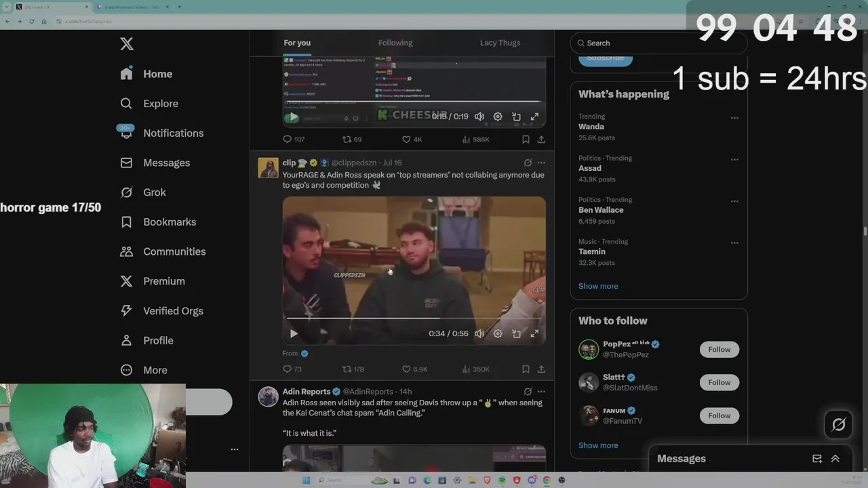Click Grok icon on clippedszn post
Image resolution: width=868 pixels, height=488 pixels.
(x=528, y=163)
